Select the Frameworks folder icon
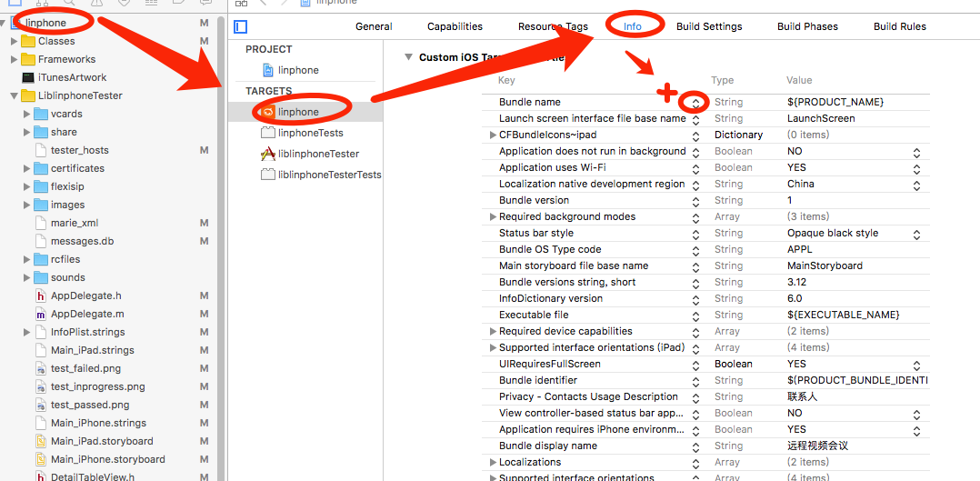The width and height of the screenshot is (980, 481). pyautogui.click(x=27, y=59)
